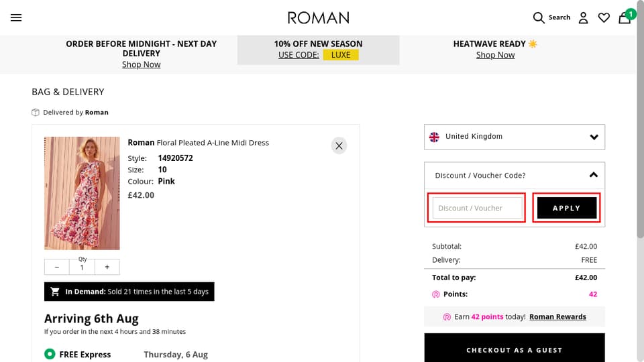Click the Points rewards icon
Viewport: 644px width, 362px height.
click(x=436, y=294)
